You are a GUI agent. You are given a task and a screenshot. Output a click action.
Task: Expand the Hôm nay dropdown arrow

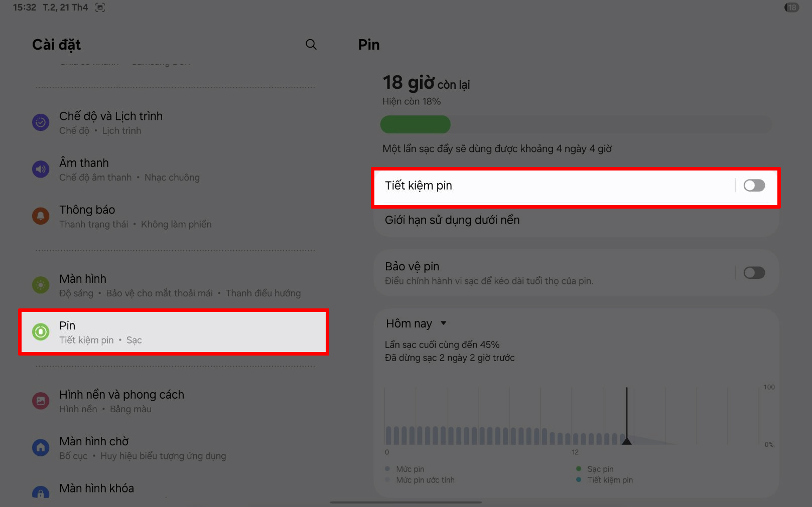pos(444,323)
